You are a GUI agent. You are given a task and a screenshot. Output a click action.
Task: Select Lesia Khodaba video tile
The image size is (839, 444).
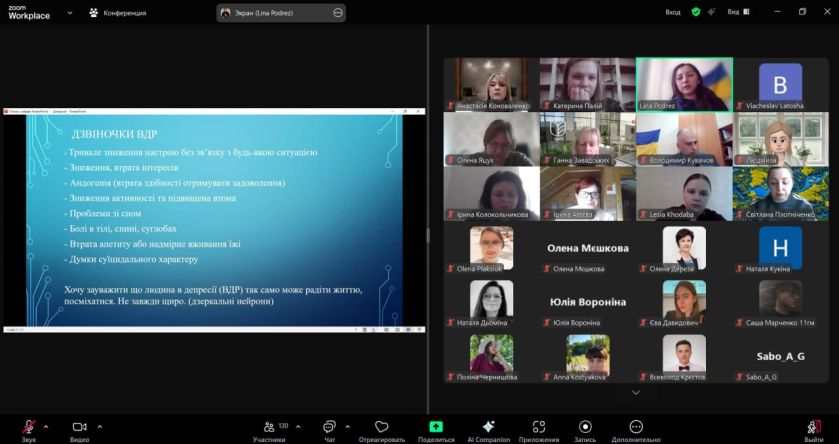(x=684, y=194)
